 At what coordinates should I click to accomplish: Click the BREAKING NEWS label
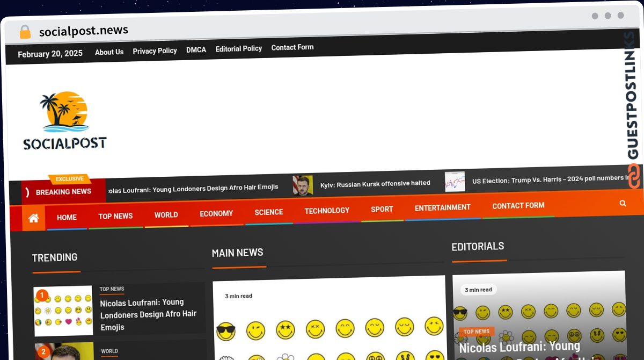pos(63,192)
